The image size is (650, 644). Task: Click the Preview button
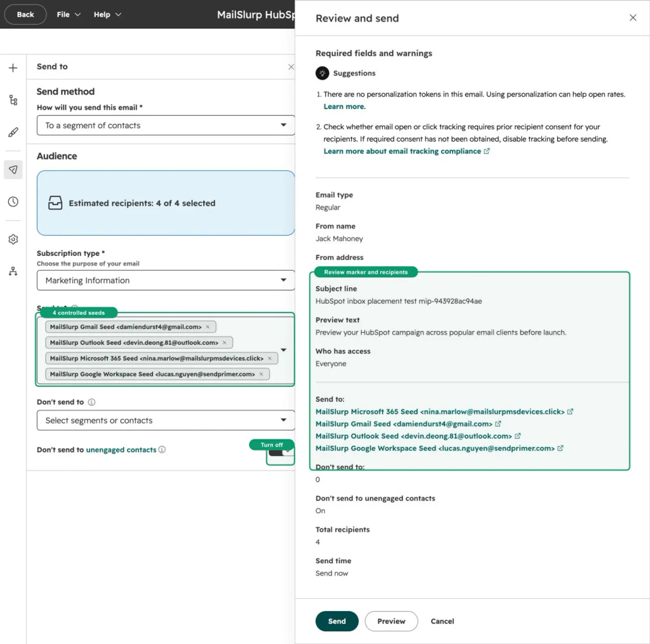pos(391,621)
